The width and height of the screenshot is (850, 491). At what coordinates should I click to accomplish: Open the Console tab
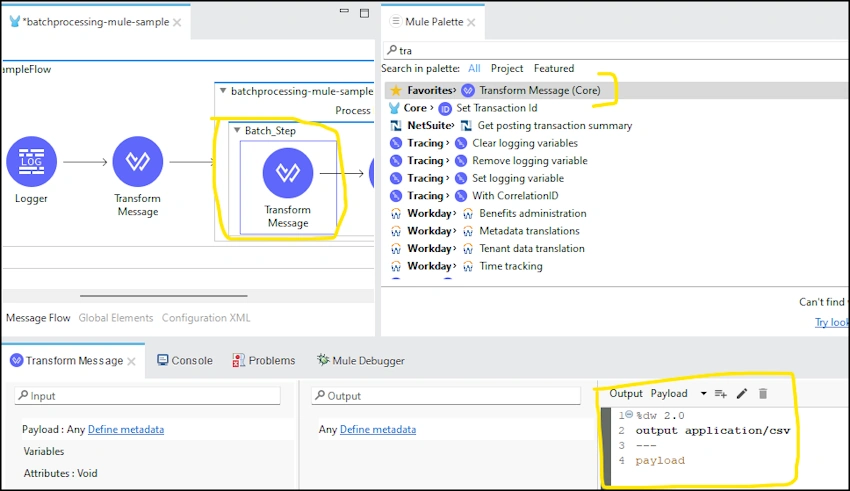tap(185, 360)
